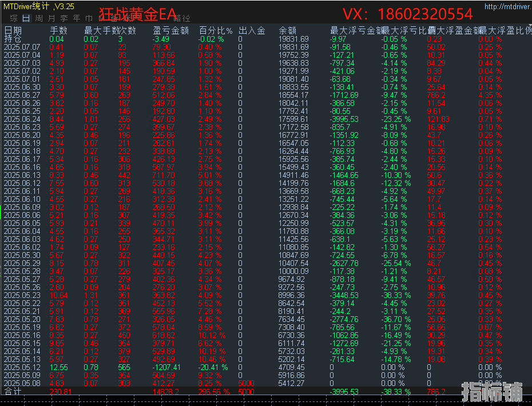This screenshot has height=406, width=532.
Task: Select the 2025.07.03 date row
Action: 22,63
